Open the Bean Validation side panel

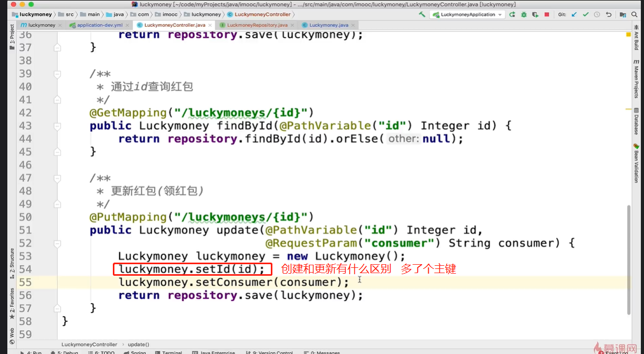[637, 163]
